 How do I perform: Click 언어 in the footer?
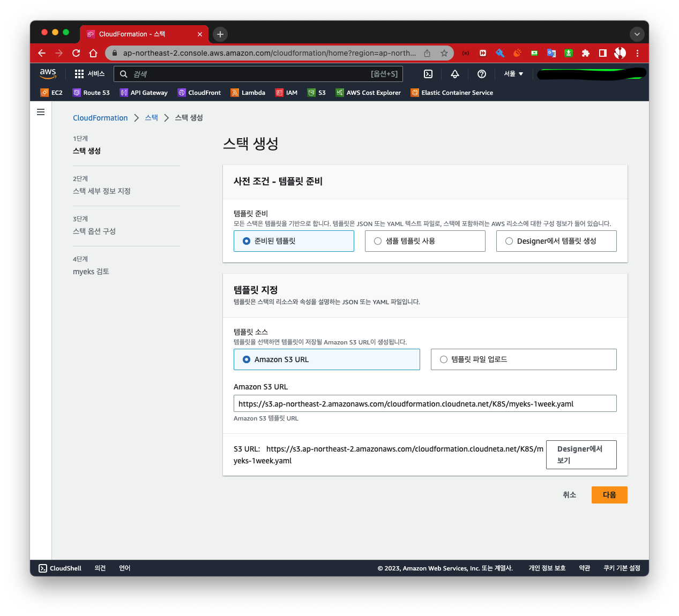(125, 568)
